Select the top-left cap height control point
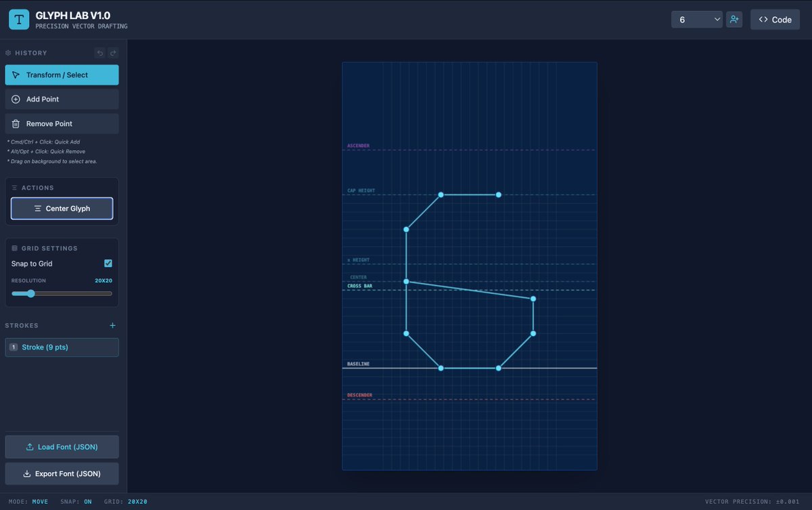This screenshot has width=812, height=510. 441,195
